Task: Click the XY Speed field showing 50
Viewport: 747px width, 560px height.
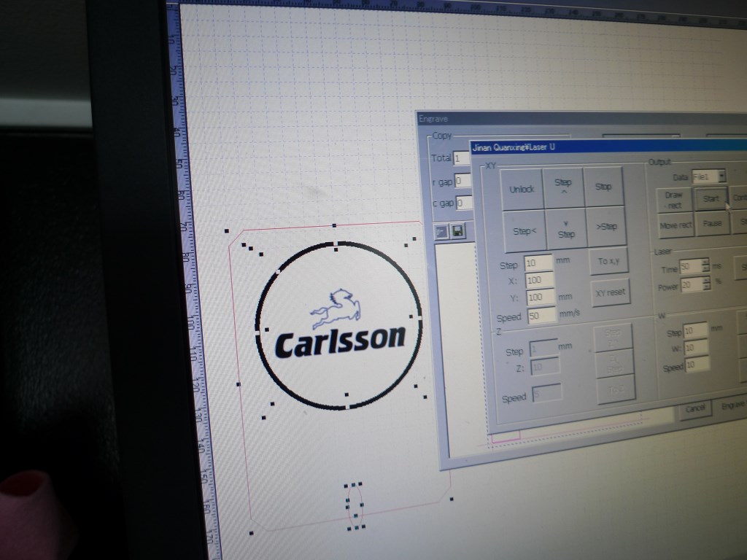Action: point(542,316)
